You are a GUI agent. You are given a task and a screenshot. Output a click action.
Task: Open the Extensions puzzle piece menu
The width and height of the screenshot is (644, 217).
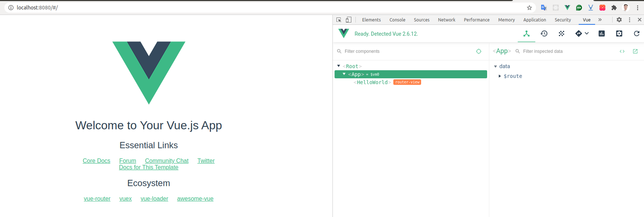pyautogui.click(x=614, y=7)
